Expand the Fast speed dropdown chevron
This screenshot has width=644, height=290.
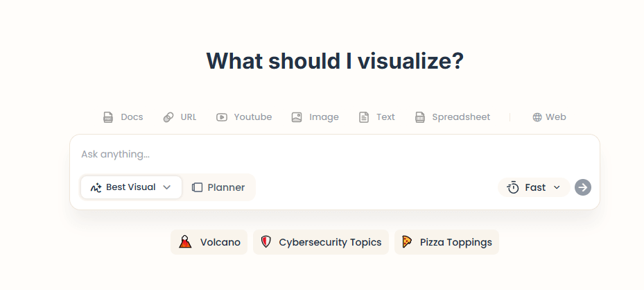coord(557,187)
